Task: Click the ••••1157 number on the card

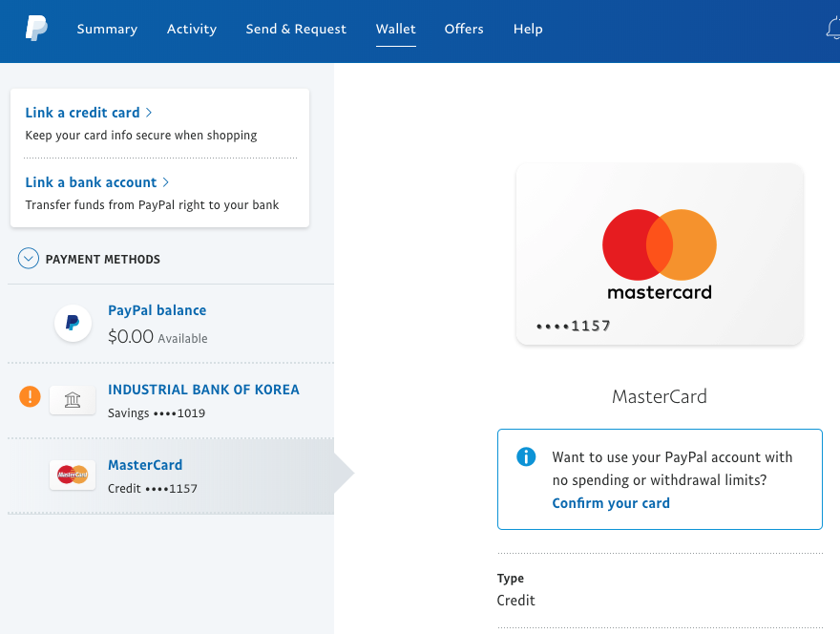Action: [x=574, y=326]
